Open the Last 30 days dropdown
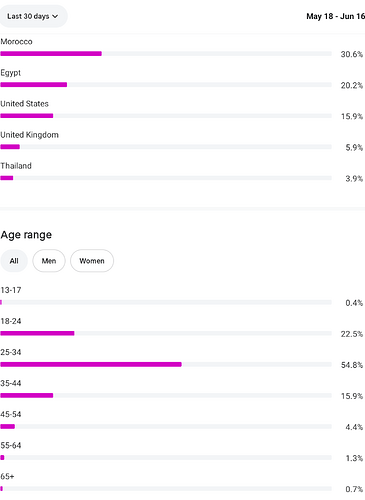Screen dimensions: 365x500 coord(33,16)
